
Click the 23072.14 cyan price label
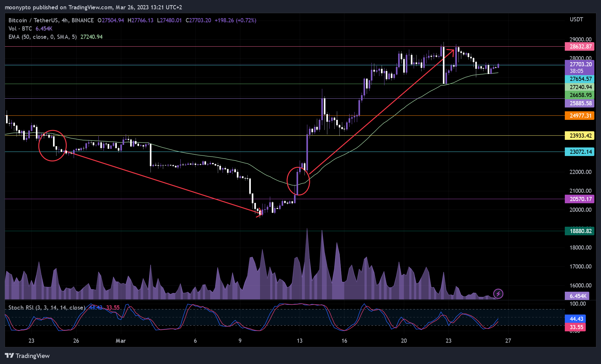tap(579, 152)
